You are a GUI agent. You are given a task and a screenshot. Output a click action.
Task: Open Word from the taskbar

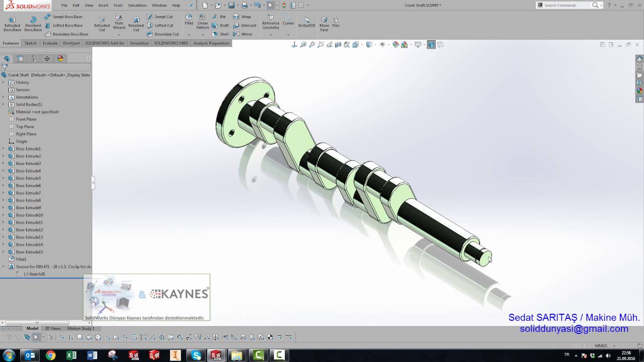[92, 355]
